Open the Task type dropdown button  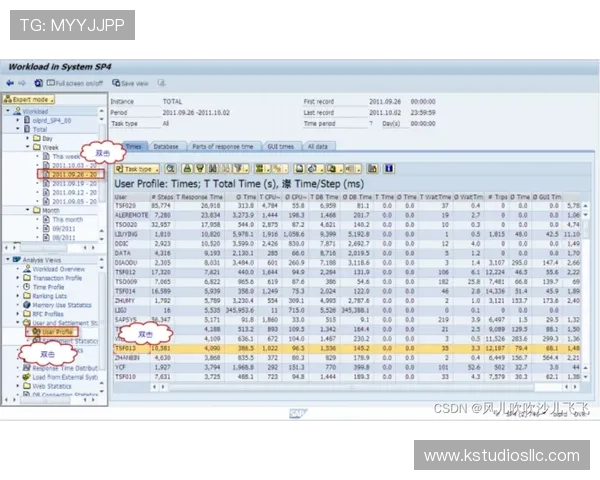coord(138,169)
